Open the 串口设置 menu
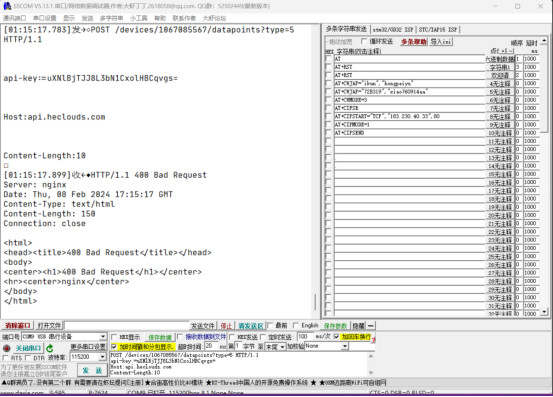This screenshot has width=553, height=397. click(45, 18)
